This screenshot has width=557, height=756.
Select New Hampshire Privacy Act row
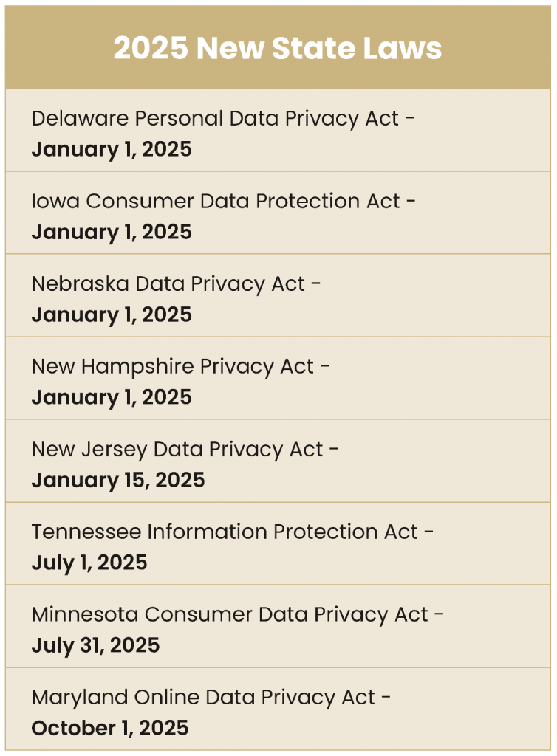(x=278, y=378)
